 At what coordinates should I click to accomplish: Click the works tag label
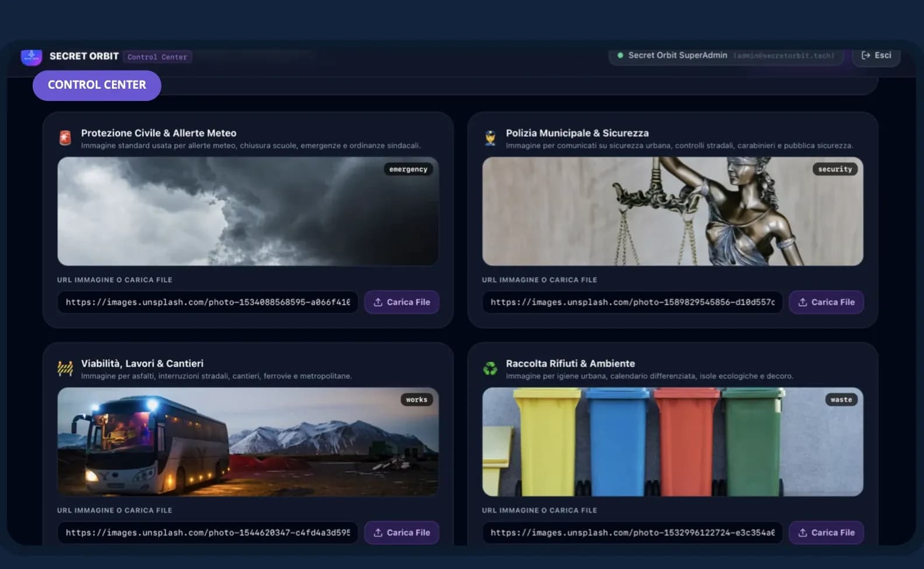416,400
